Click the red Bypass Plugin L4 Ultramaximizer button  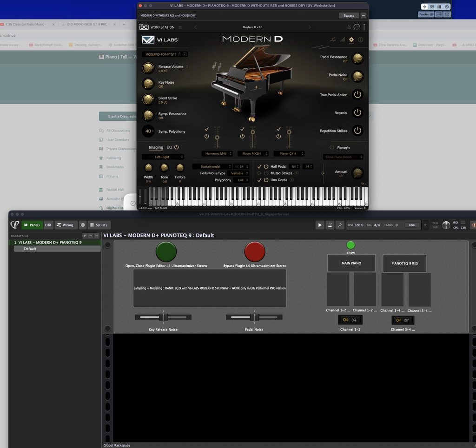(255, 252)
